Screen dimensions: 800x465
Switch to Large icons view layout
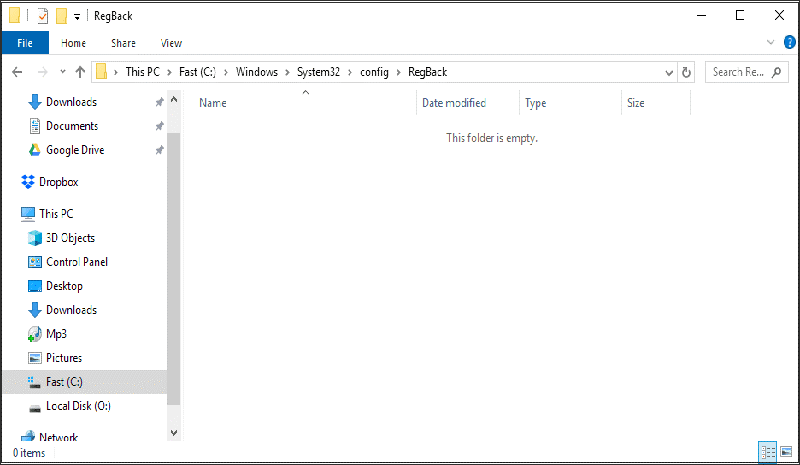pos(786,452)
